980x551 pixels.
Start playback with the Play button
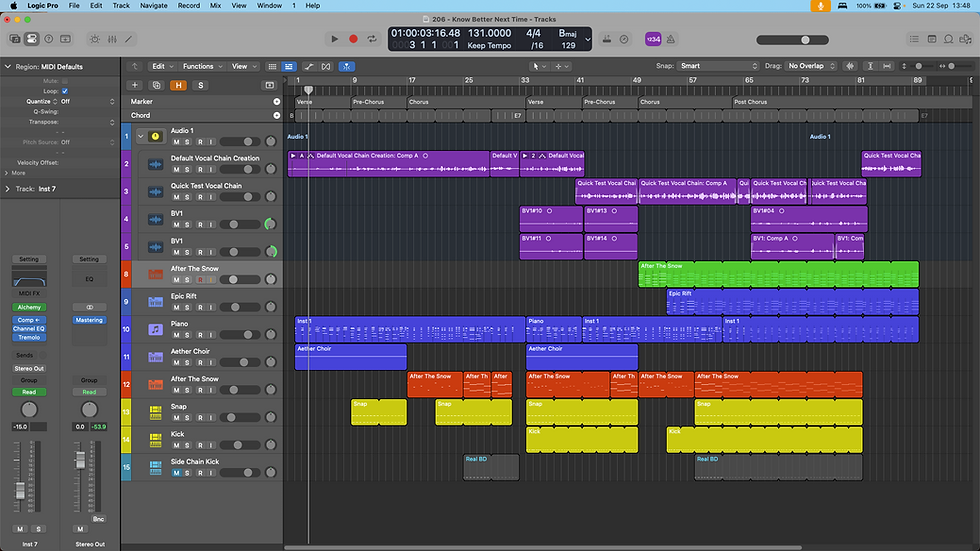point(334,39)
